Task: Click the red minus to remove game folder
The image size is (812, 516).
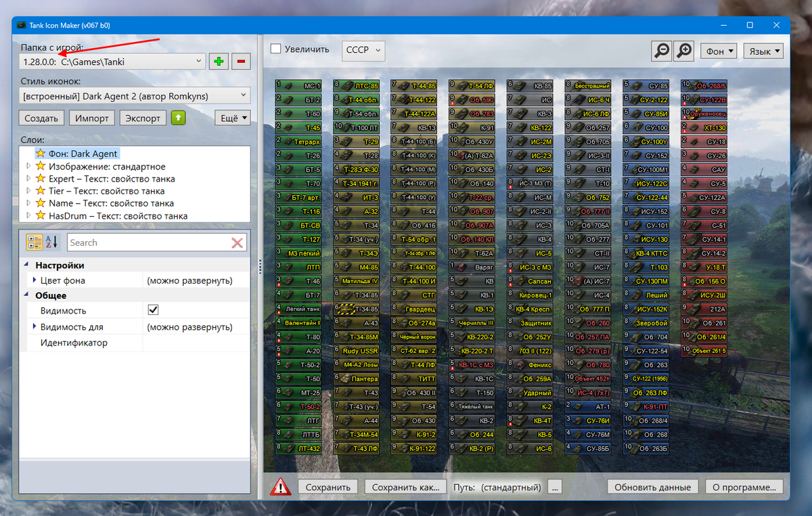Action: (240, 61)
